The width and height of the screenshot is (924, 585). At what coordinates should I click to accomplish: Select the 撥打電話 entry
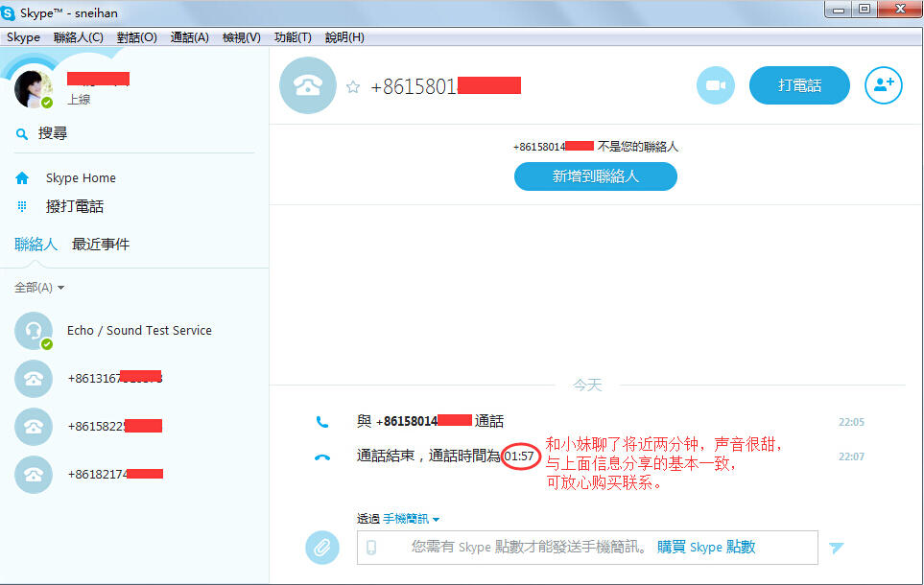(75, 206)
